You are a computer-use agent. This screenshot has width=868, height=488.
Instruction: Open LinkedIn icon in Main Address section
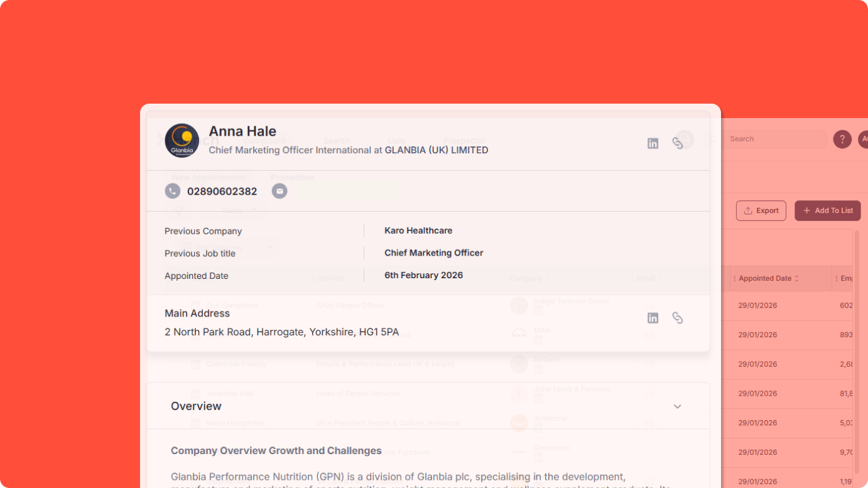click(653, 318)
